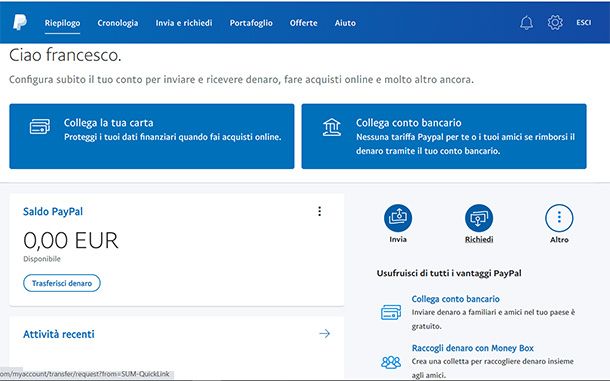Click the Disponibile label
The image size is (610, 381).
(x=42, y=259)
